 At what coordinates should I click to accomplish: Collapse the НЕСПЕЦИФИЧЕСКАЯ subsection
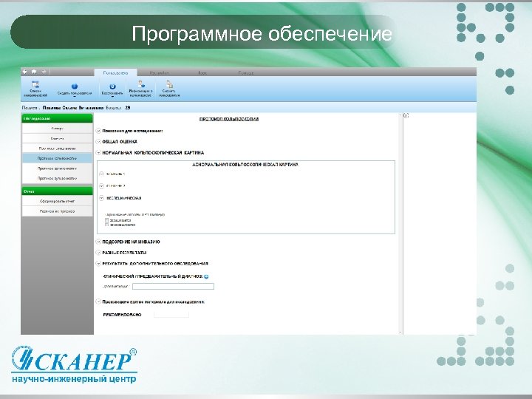coord(101,198)
